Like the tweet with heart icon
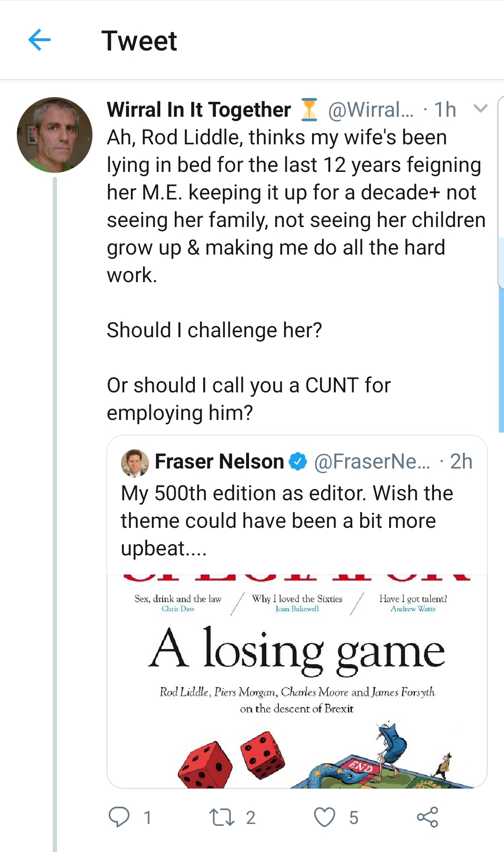 click(325, 817)
